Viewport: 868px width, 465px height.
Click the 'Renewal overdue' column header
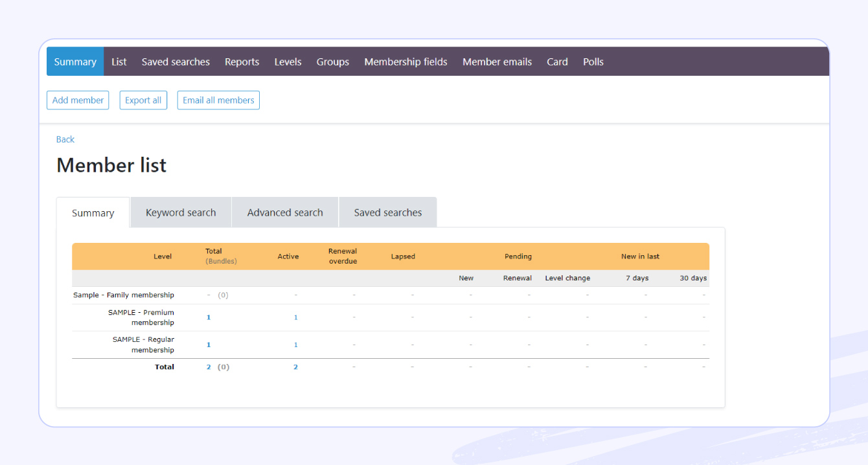pyautogui.click(x=343, y=256)
